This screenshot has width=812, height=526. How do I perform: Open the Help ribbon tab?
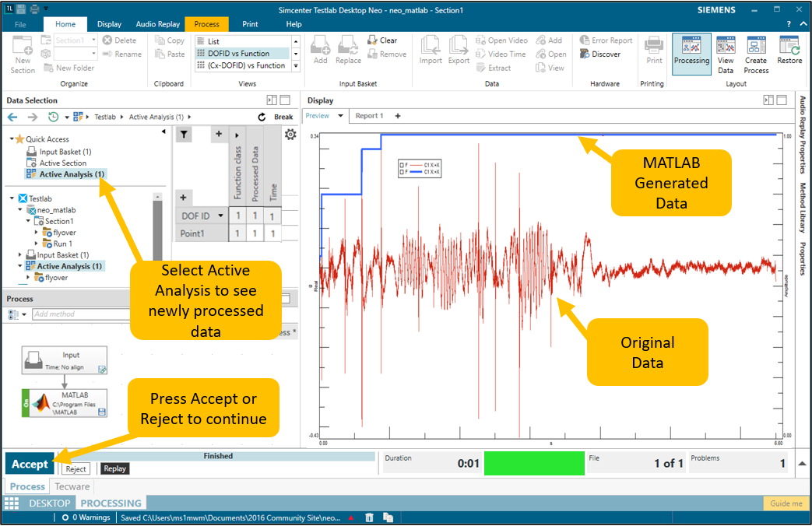[294, 24]
